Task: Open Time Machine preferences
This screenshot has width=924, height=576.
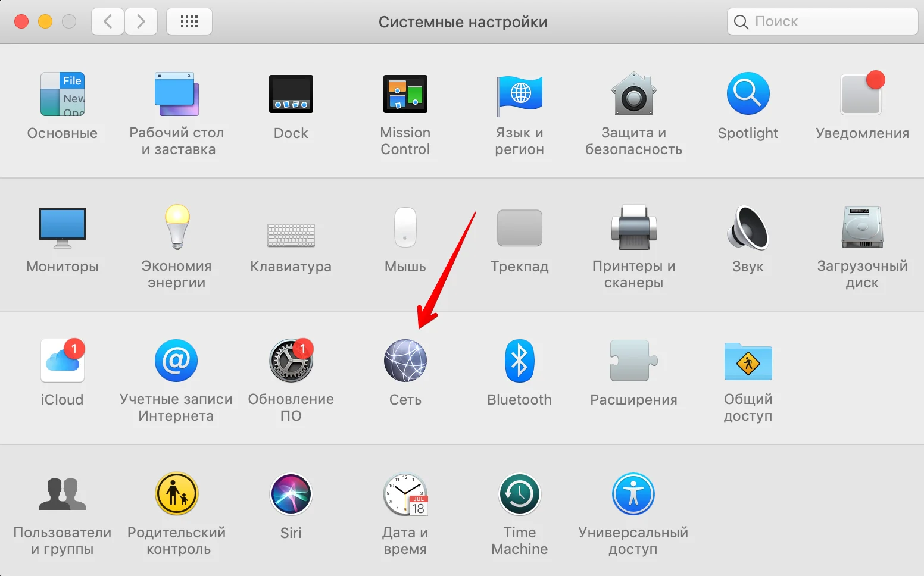Action: click(519, 494)
